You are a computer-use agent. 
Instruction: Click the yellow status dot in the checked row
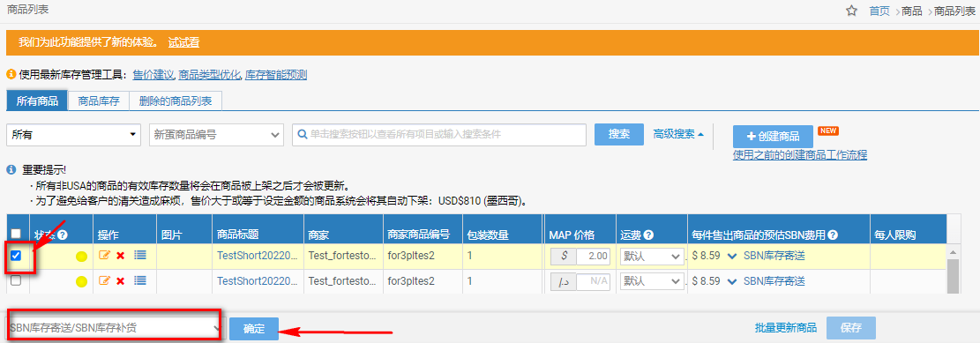click(x=81, y=257)
